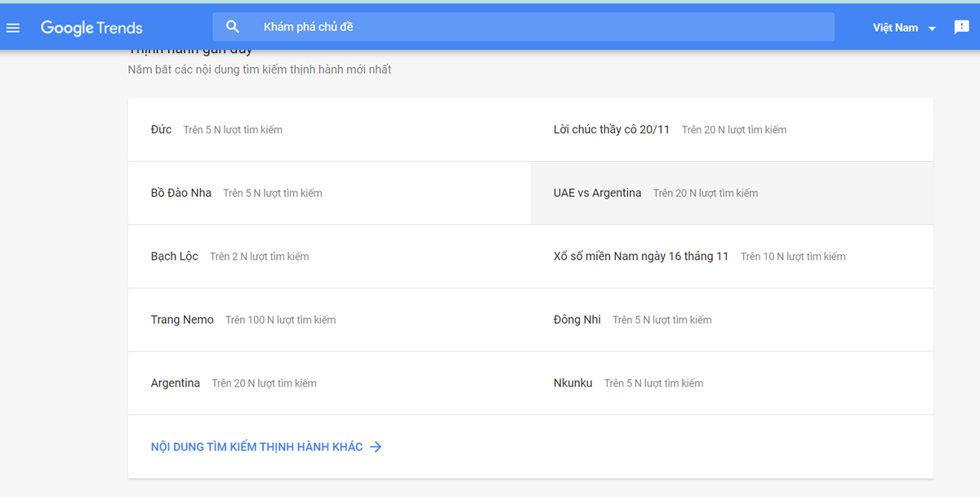980x497 pixels.
Task: Click the arrow next to other trending searches
Action: click(x=376, y=446)
